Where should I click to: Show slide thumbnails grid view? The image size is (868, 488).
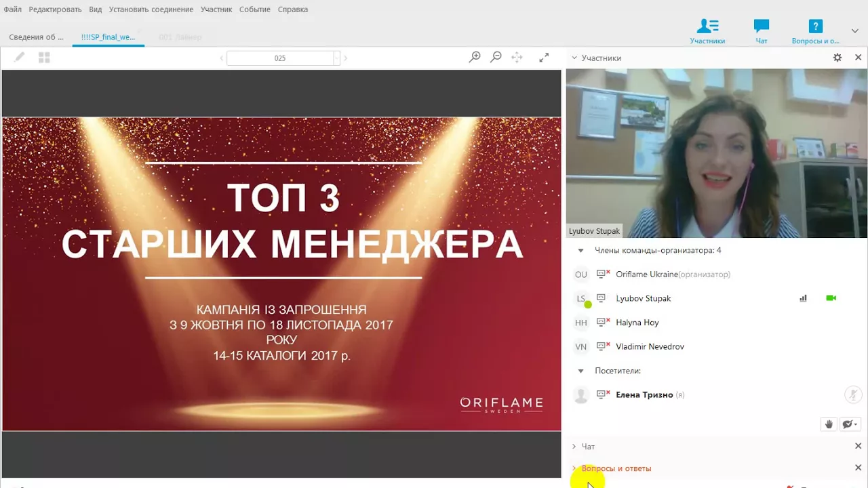click(x=44, y=58)
